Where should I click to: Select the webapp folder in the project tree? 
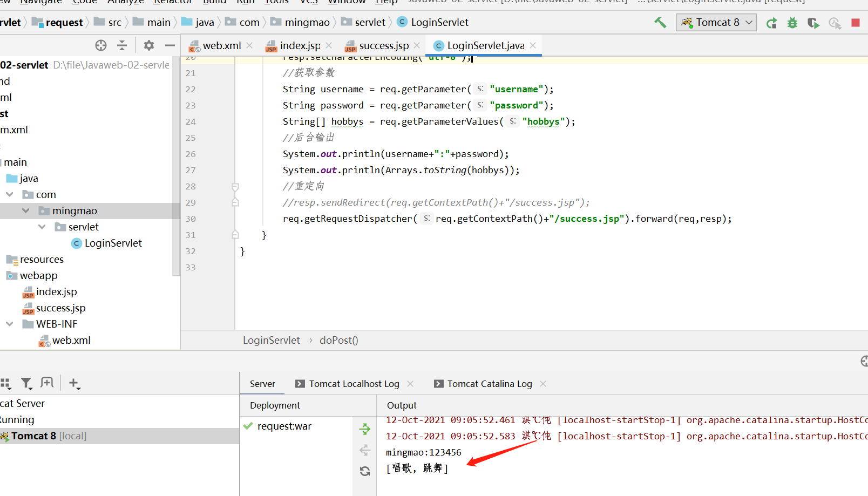pyautogui.click(x=32, y=276)
